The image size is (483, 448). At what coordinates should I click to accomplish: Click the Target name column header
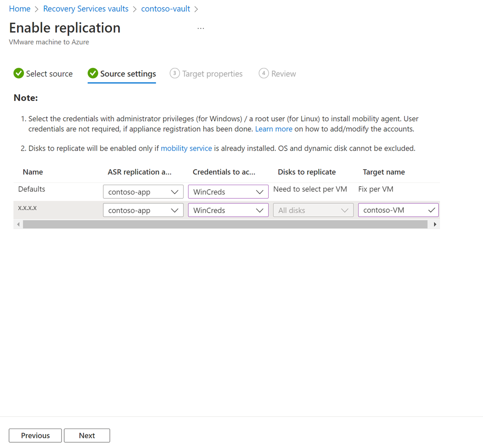coord(384,172)
